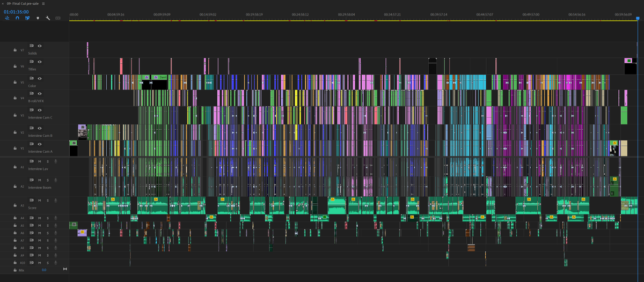Select the 09- Final Cut pre-sale tab
Viewport: 644px width, 282px height.
(23, 3)
